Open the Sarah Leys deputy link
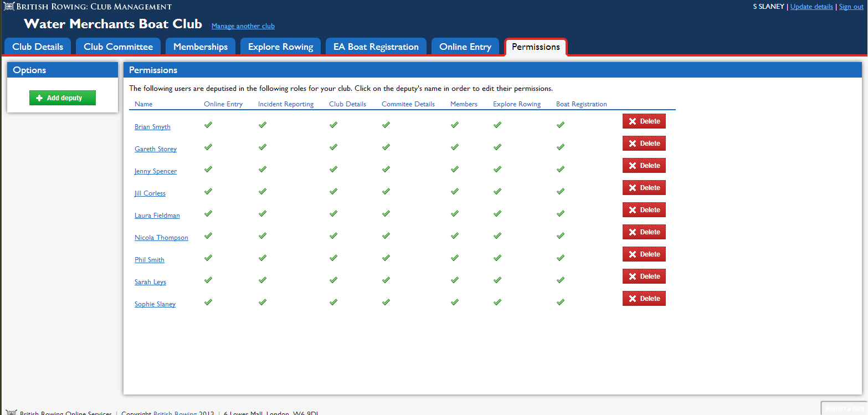Viewport: 868px width, 415px height. tap(150, 282)
